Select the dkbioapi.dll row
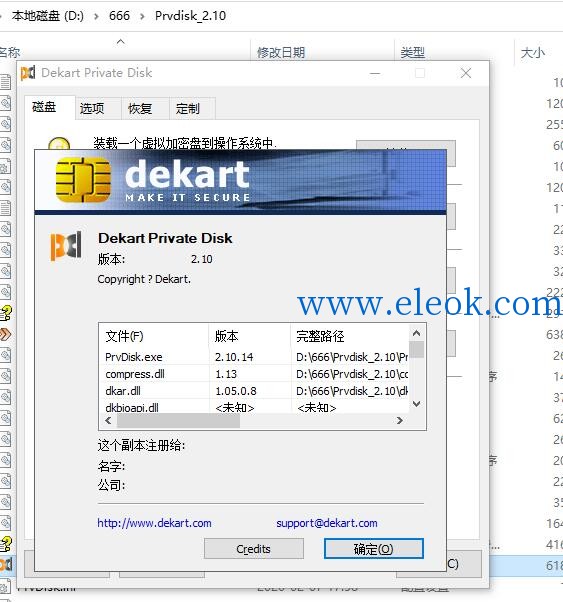The width and height of the screenshot is (563, 602). click(x=254, y=406)
